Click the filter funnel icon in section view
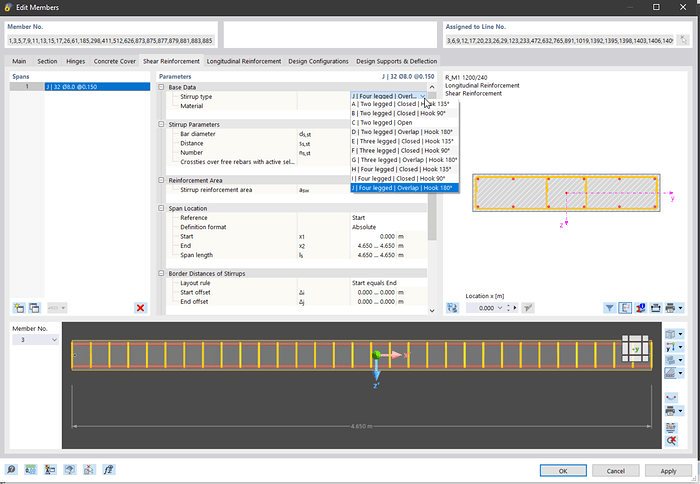700x484 pixels. pyautogui.click(x=610, y=308)
